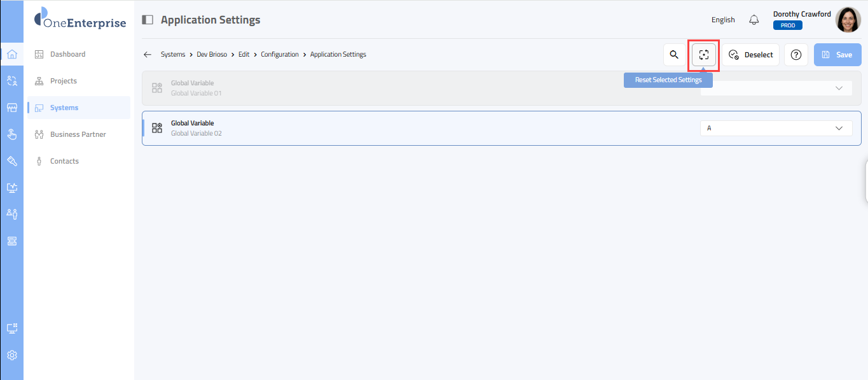The height and width of the screenshot is (380, 868).
Task: Expand the Global Variable 02 dropdown
Action: [838, 128]
